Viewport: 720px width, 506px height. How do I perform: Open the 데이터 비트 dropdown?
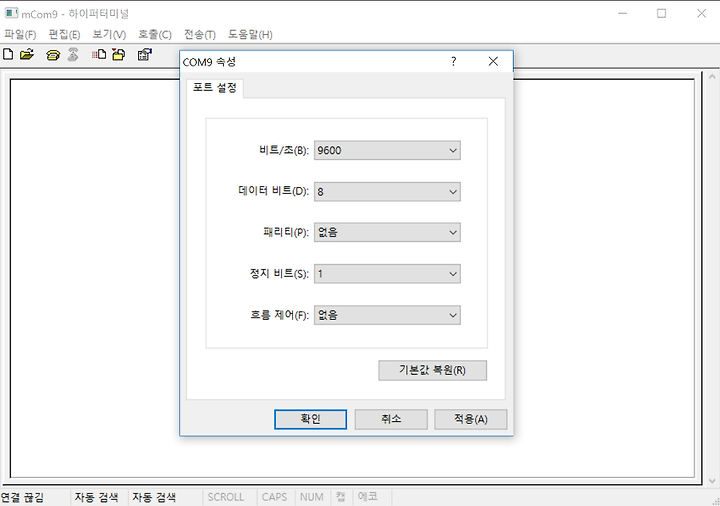387,191
